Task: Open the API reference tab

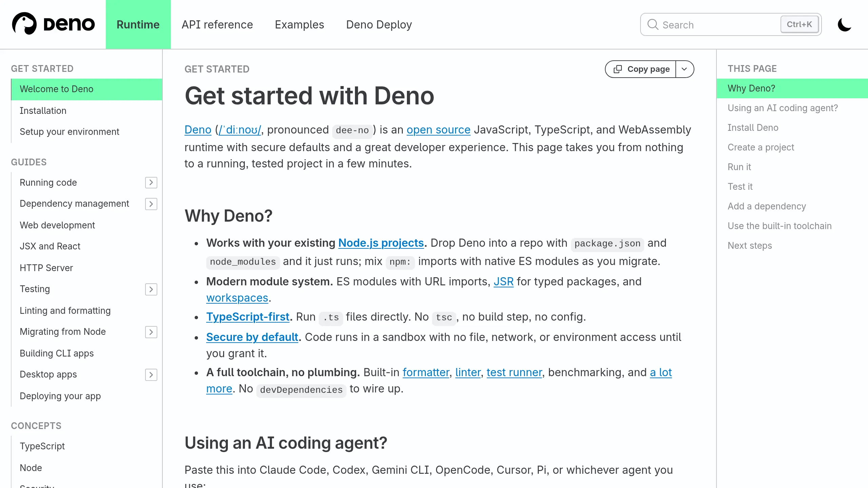Action: click(217, 24)
